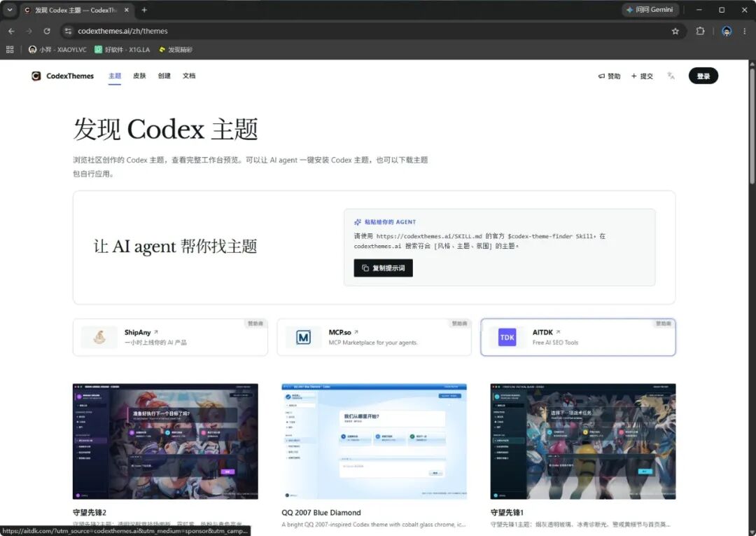Open the MCP.so sponsor card
756x536 pixels.
click(x=374, y=337)
